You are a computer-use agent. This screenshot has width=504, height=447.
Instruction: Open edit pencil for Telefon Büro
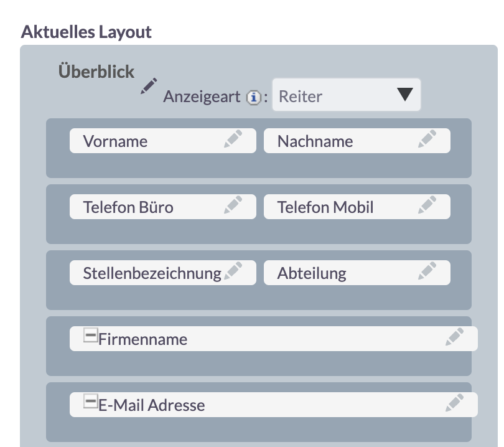point(233,205)
